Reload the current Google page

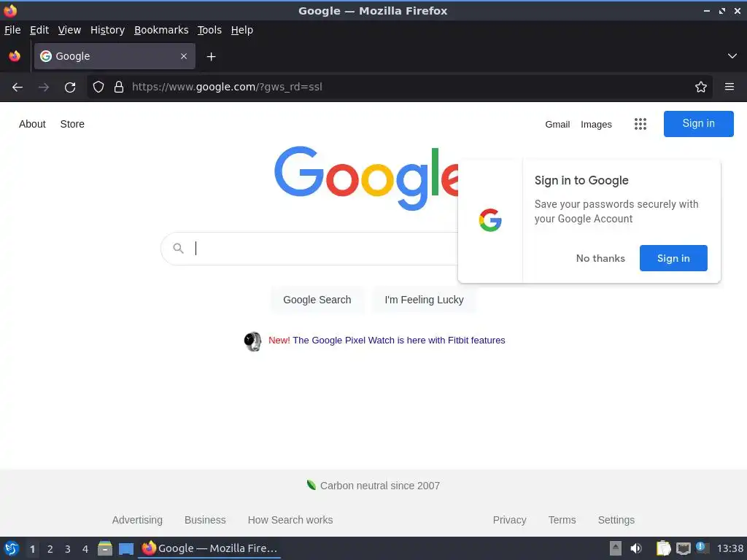click(70, 87)
